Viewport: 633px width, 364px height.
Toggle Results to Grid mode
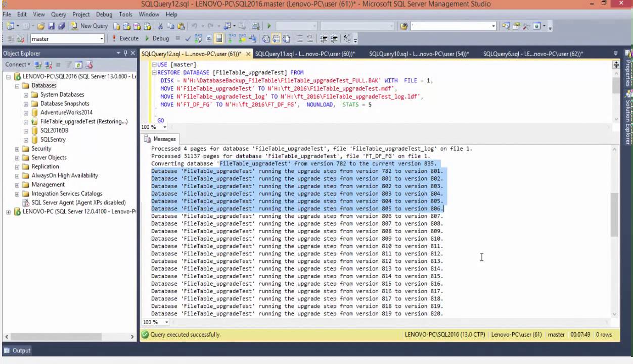pos(277,38)
